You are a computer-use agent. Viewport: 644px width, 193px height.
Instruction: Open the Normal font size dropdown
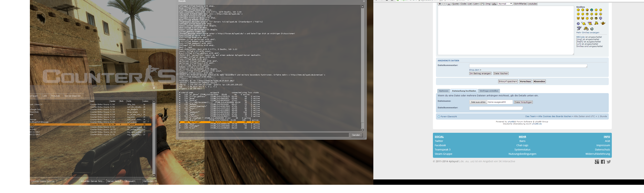click(505, 4)
